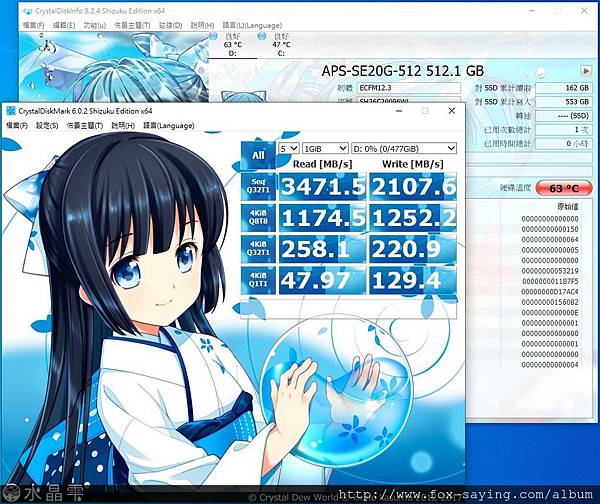Click 4KiB Q32T1 write result 220.9
This screenshot has width=600, height=504.
pyautogui.click(x=413, y=249)
